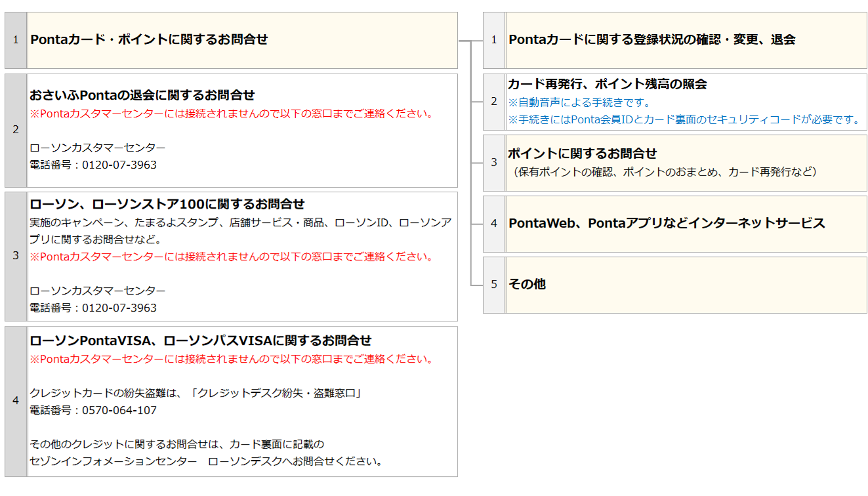Select the option "ポイントに関するお問合せ"

point(583,154)
